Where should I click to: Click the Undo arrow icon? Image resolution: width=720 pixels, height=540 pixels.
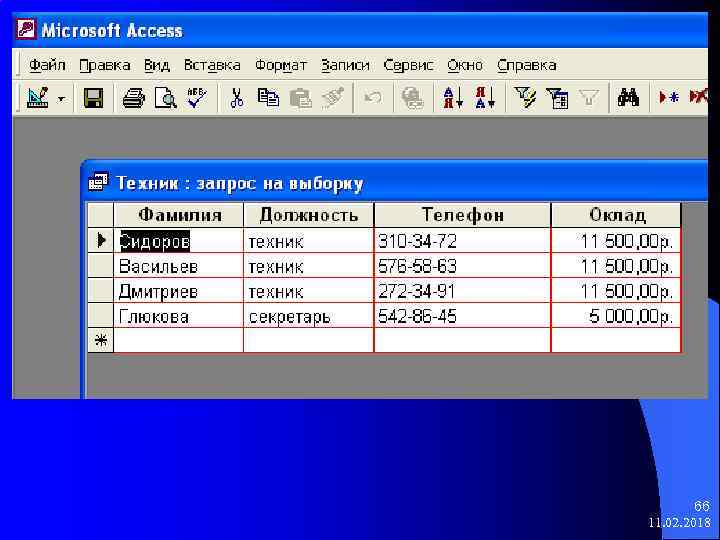coord(372,98)
